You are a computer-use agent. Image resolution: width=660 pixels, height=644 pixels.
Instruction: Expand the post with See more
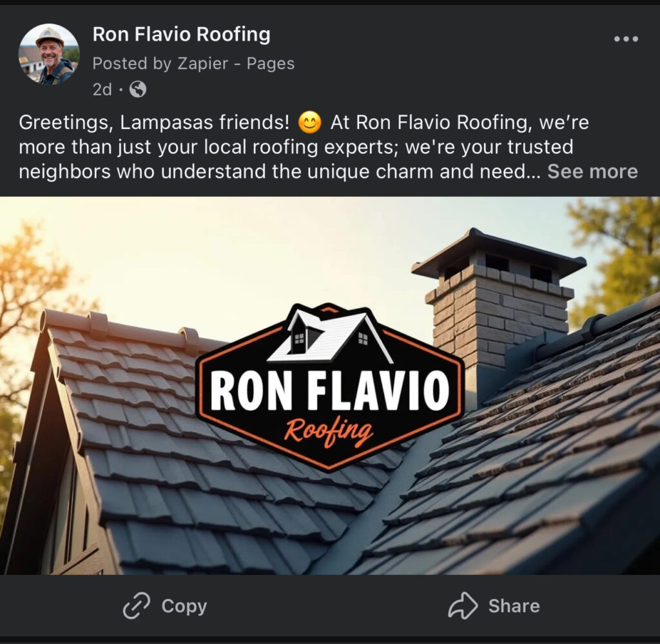tap(593, 171)
